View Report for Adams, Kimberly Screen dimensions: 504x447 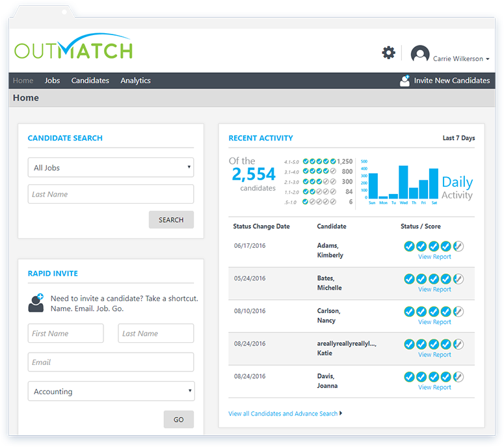pos(434,256)
